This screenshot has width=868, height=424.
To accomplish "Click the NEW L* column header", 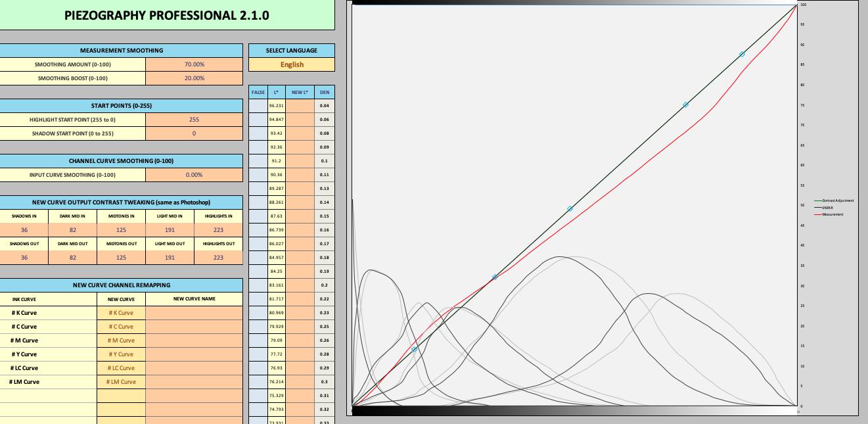I will 300,92.
